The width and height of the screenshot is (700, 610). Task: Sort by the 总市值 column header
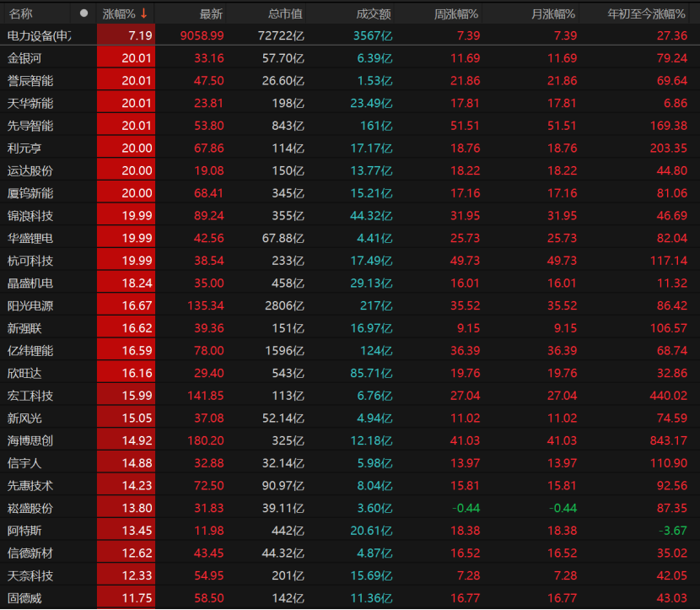pos(285,13)
